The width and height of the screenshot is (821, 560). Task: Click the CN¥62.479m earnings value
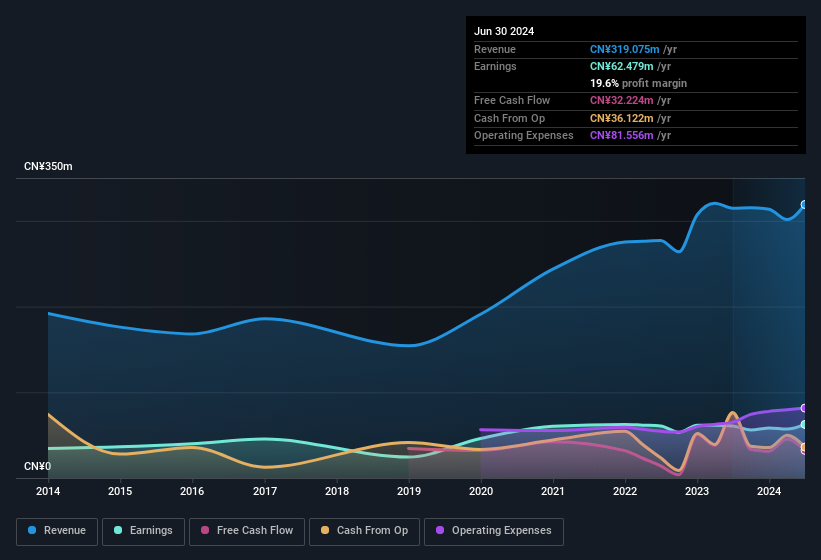pos(622,66)
